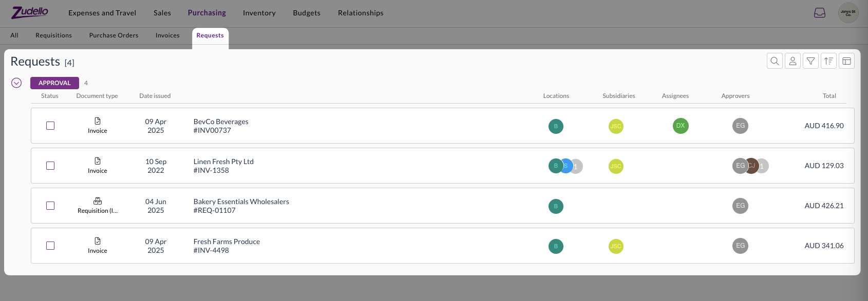Open the inbox tray icon
This screenshot has height=301, width=868.
820,13
